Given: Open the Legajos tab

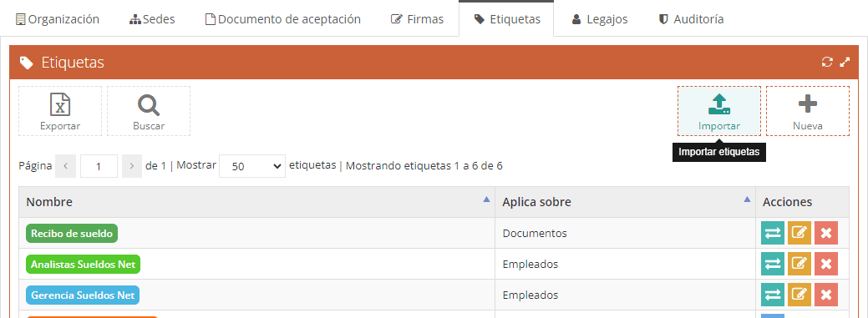Looking at the screenshot, I should coord(600,19).
